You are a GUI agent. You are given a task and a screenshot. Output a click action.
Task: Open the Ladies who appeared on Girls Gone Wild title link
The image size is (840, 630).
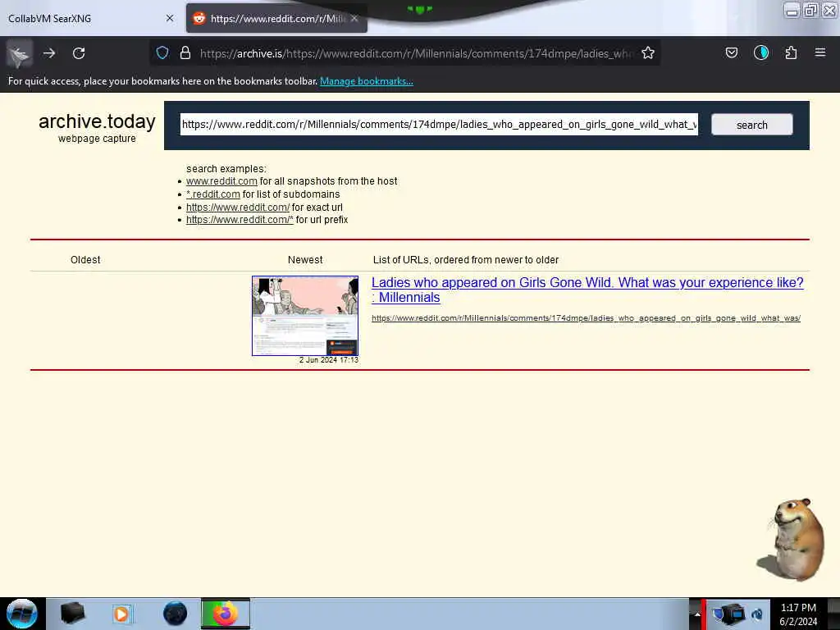pos(587,290)
